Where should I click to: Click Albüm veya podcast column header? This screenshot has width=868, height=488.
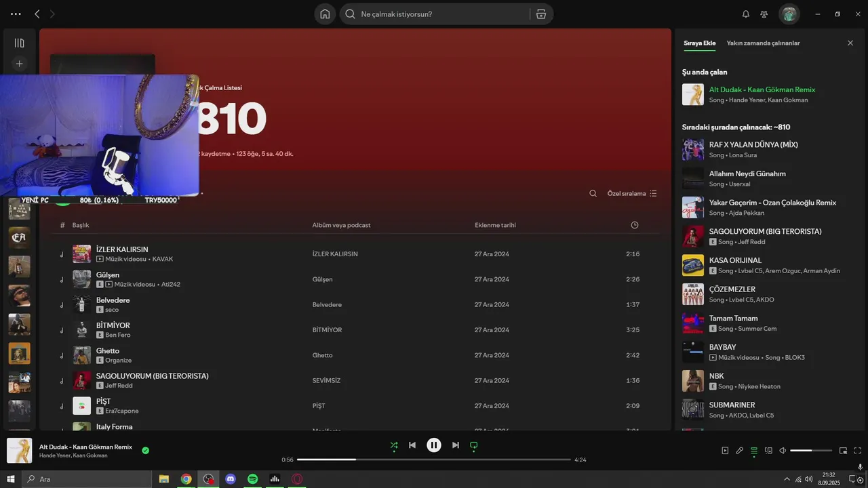[x=341, y=225]
